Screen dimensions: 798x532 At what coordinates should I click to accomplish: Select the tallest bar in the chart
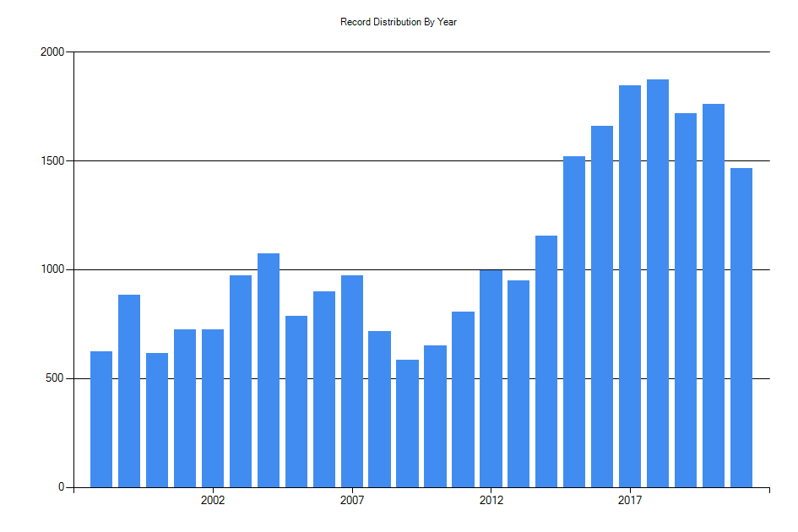(657, 279)
